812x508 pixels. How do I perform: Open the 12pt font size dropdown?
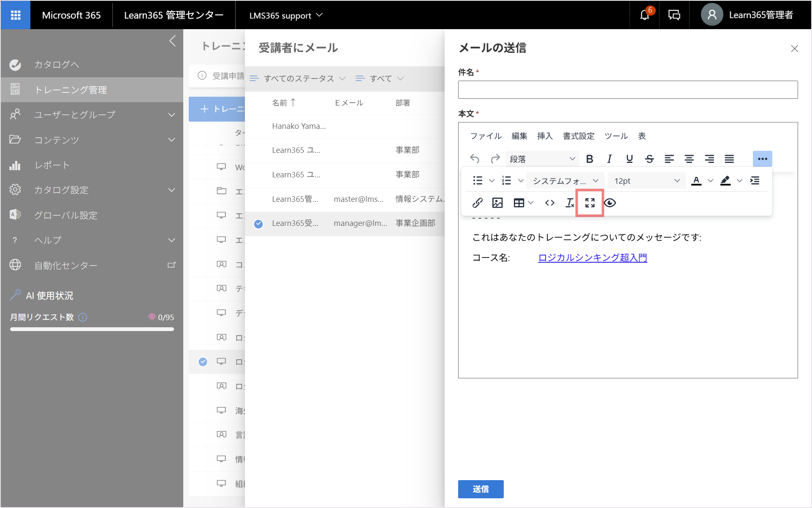646,181
